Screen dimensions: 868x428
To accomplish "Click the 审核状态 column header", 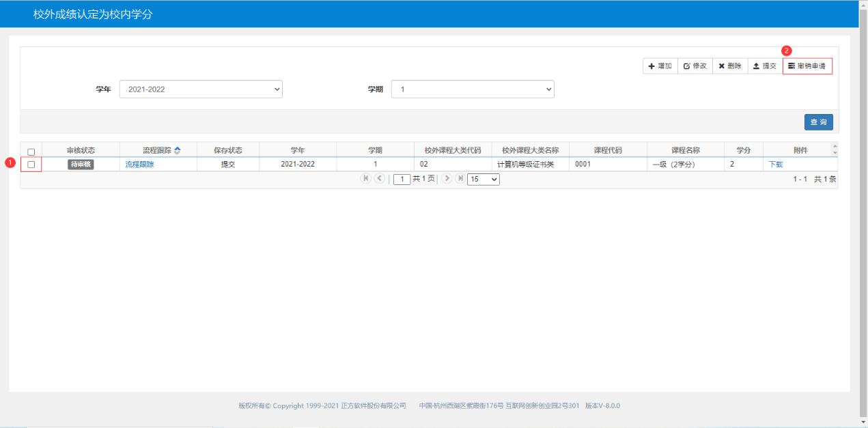I will (81, 151).
